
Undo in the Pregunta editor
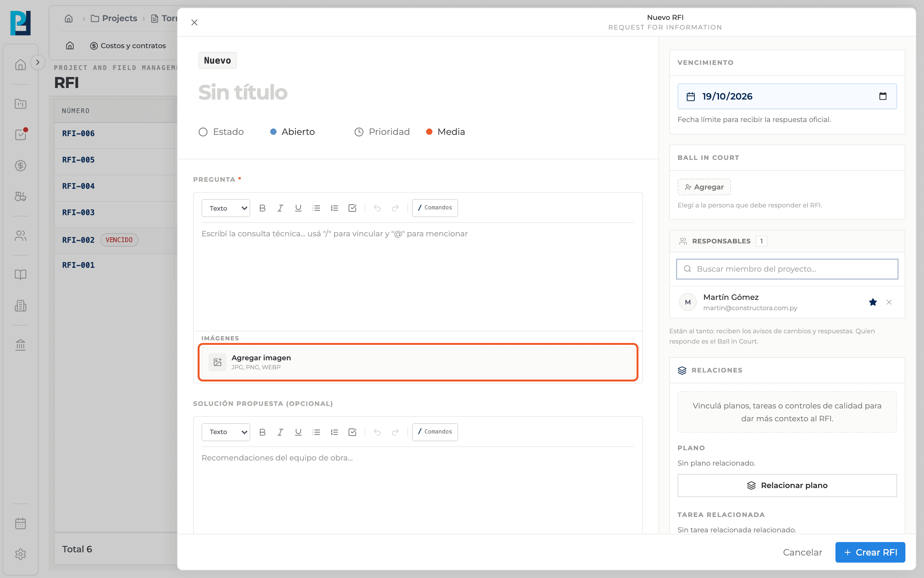(377, 208)
